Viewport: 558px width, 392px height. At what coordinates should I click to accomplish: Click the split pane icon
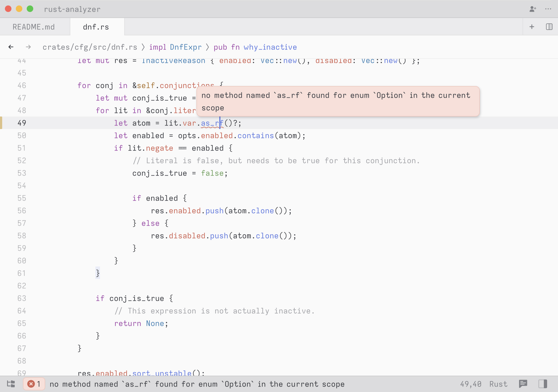tap(549, 27)
